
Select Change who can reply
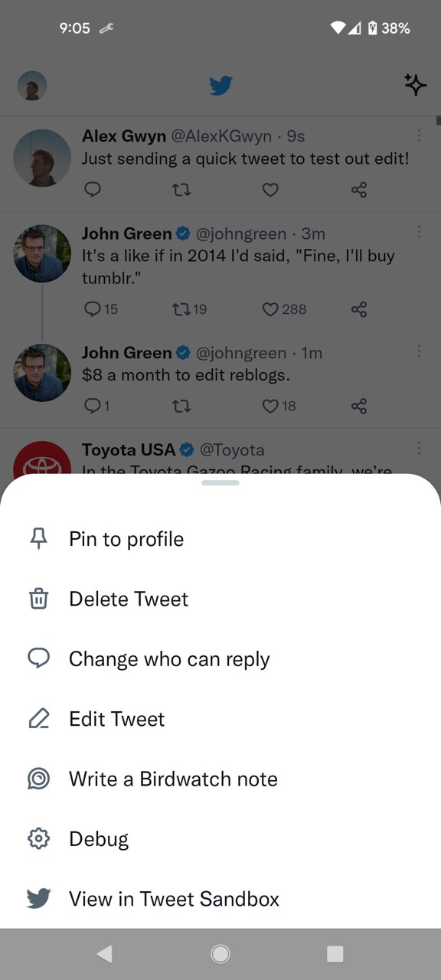pyautogui.click(x=220, y=658)
